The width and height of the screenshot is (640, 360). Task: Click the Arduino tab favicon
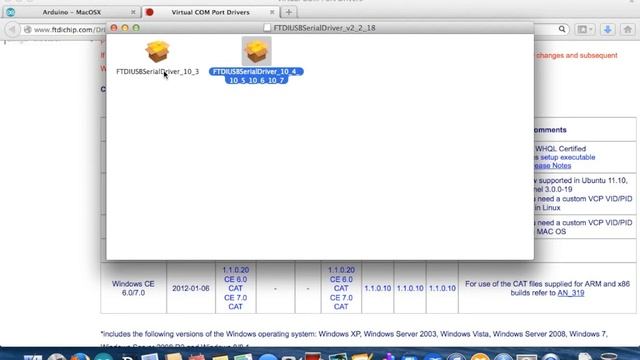[11, 12]
